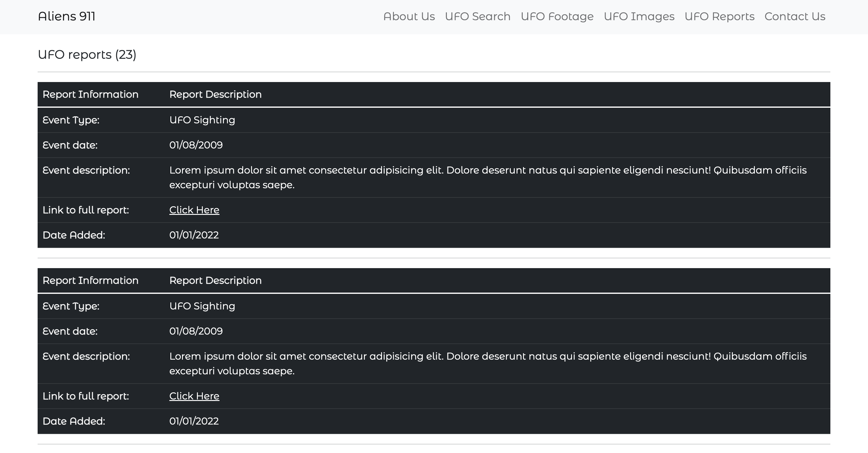
Task: Open the UFO Images page
Action: click(639, 17)
